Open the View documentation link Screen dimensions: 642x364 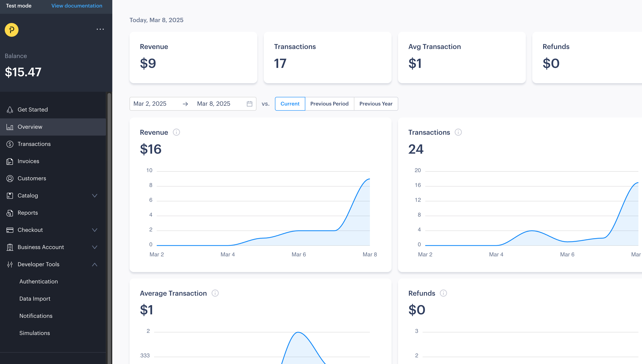[77, 6]
